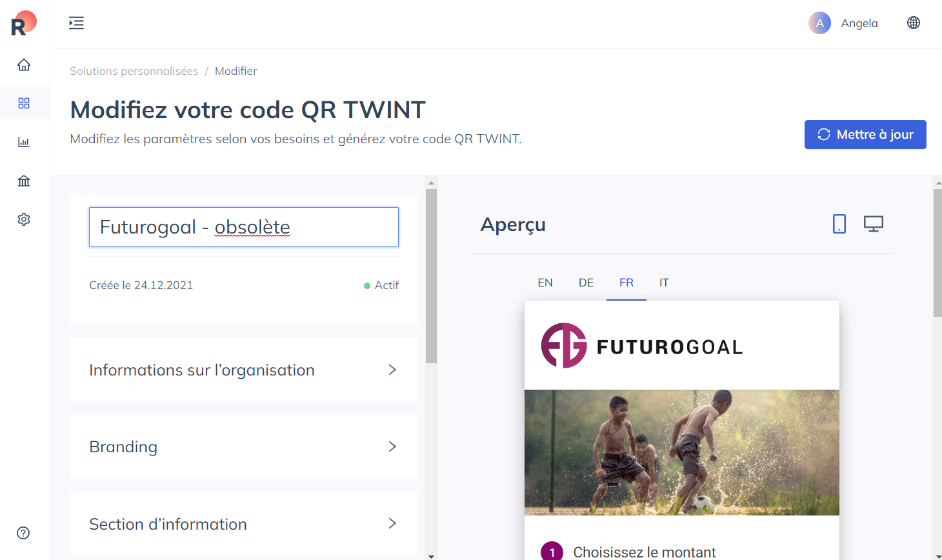Click Choisissez le montant step text
This screenshot has height=560, width=942.
[x=645, y=552]
